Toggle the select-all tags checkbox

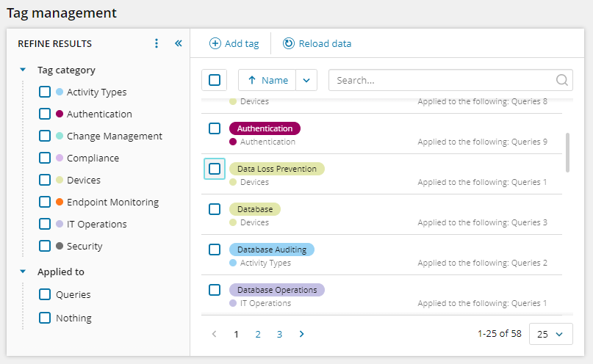click(x=215, y=80)
